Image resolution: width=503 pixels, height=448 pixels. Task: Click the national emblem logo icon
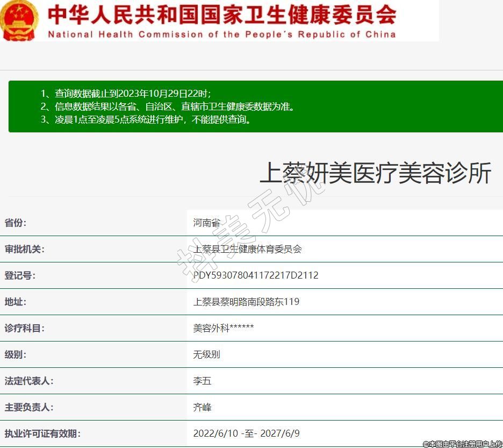[19, 20]
